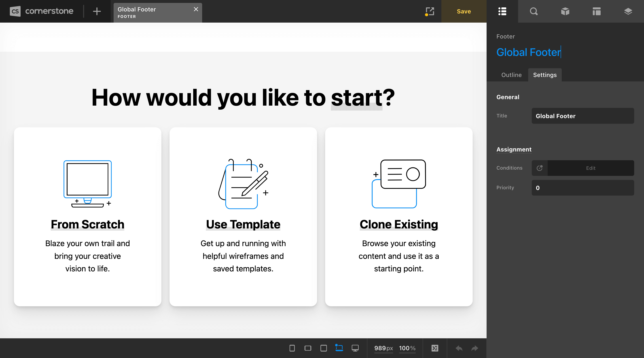Click the redo arrow
Image resolution: width=644 pixels, height=358 pixels.
point(475,348)
